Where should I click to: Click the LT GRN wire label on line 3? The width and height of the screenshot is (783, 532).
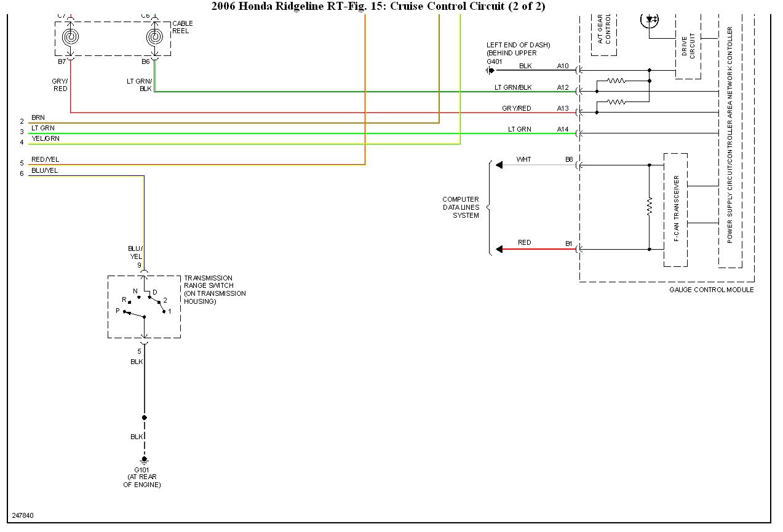43,128
